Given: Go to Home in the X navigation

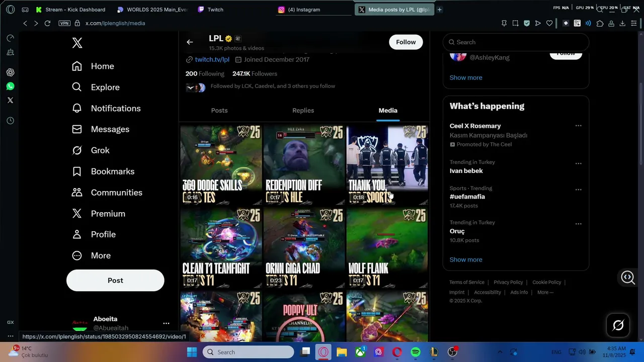Looking at the screenshot, I should pos(93,66).
